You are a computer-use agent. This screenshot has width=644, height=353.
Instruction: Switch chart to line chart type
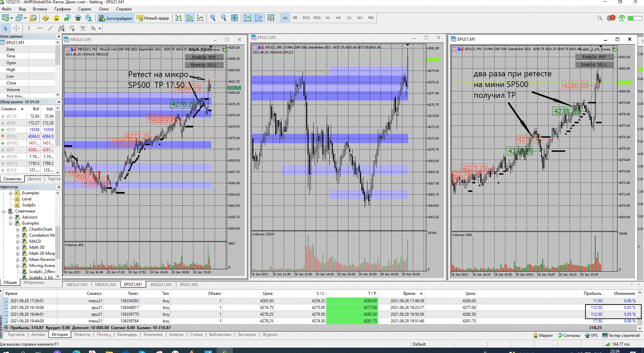click(201, 18)
